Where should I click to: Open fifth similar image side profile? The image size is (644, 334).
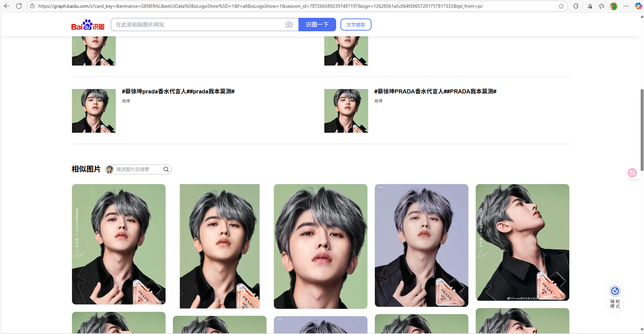point(523,242)
